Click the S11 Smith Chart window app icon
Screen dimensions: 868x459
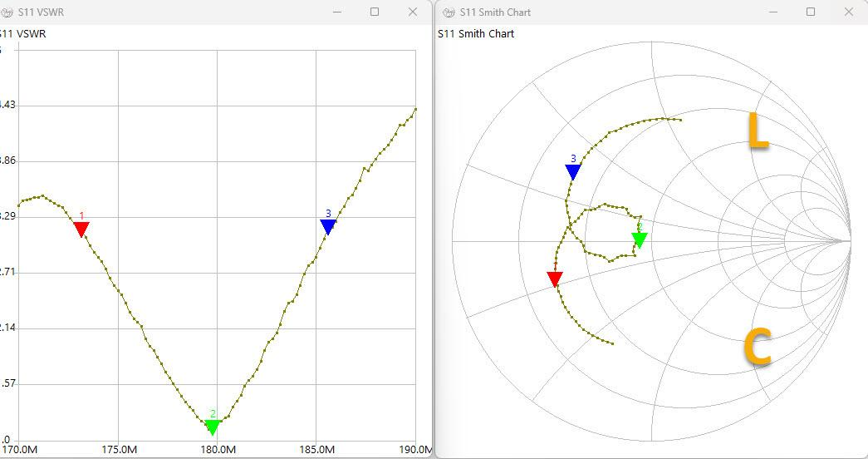449,12
